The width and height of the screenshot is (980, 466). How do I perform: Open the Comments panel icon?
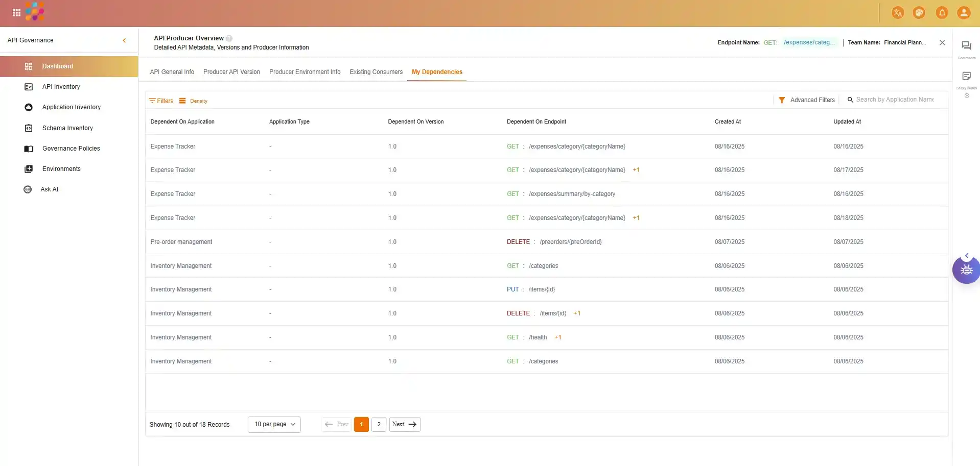pos(966,46)
